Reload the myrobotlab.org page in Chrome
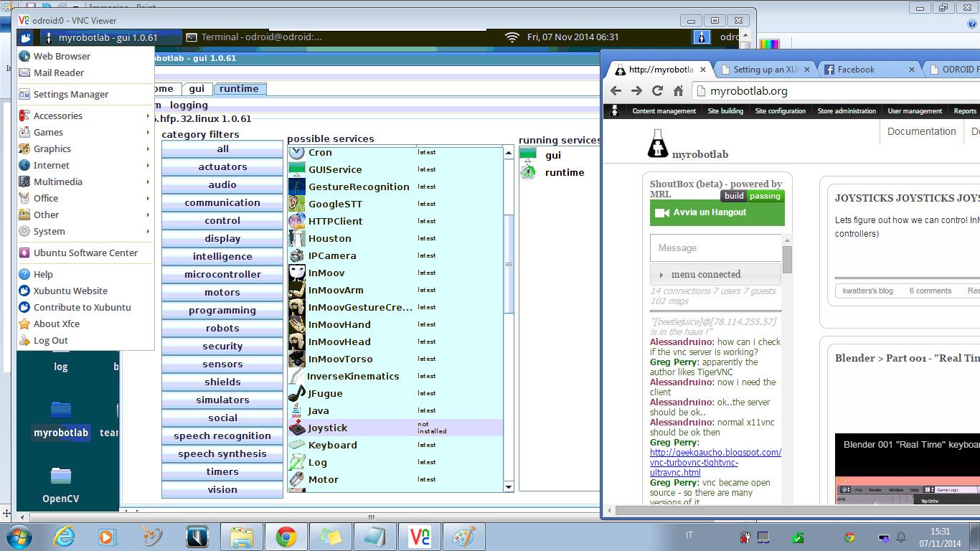 pyautogui.click(x=657, y=91)
